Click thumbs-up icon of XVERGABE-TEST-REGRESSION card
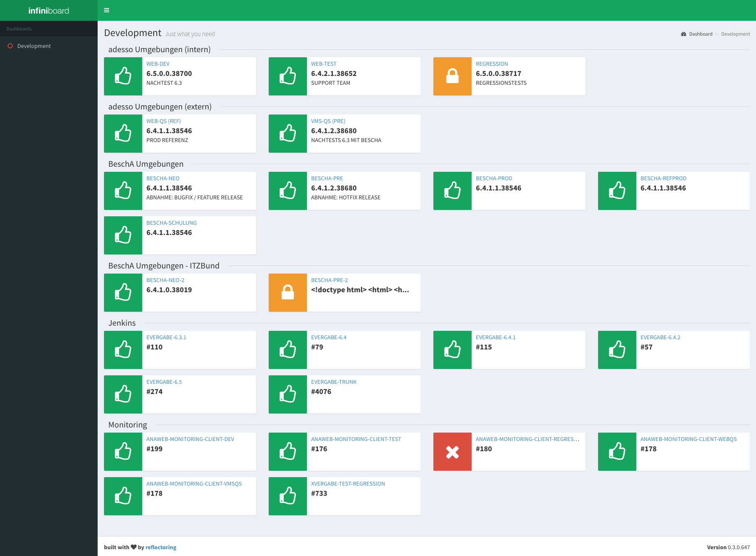Screen dimensions: 756x556 [288, 496]
